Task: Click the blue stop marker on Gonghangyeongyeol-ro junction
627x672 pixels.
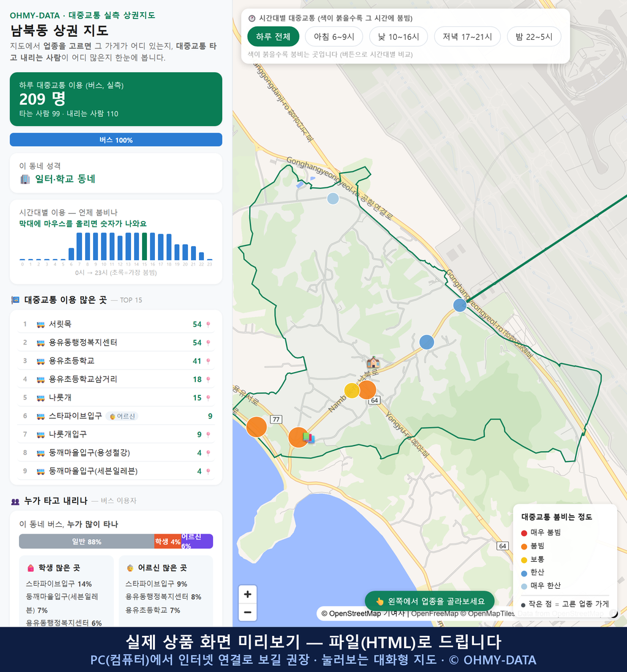Action: pyautogui.click(x=460, y=305)
